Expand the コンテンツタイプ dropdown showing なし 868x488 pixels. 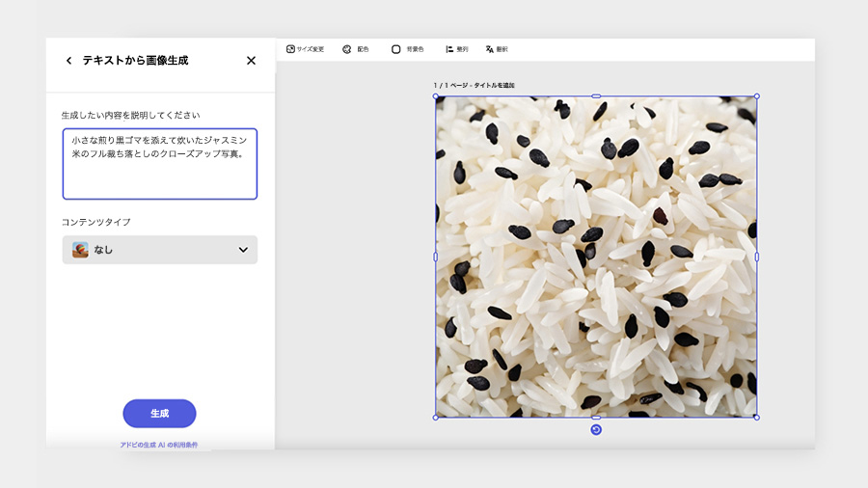[x=160, y=250]
